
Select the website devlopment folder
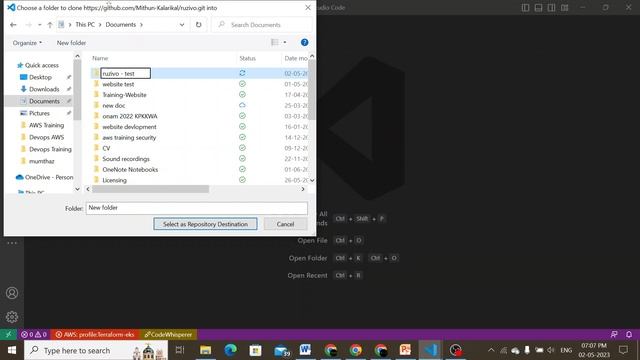tap(129, 127)
